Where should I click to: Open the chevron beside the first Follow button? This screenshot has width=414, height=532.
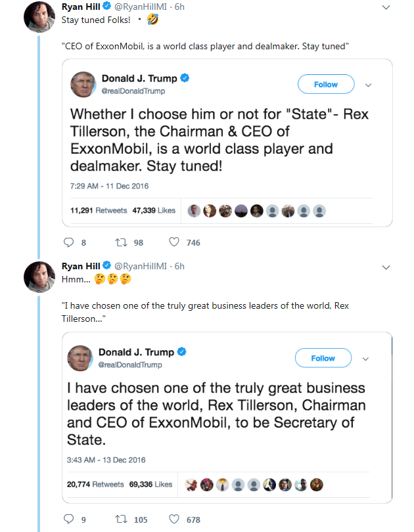pos(368,85)
